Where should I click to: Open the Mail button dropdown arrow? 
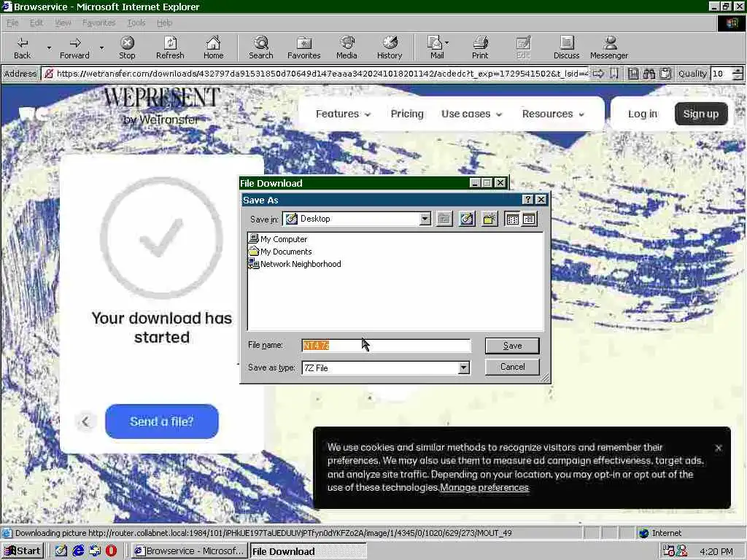[x=447, y=43]
